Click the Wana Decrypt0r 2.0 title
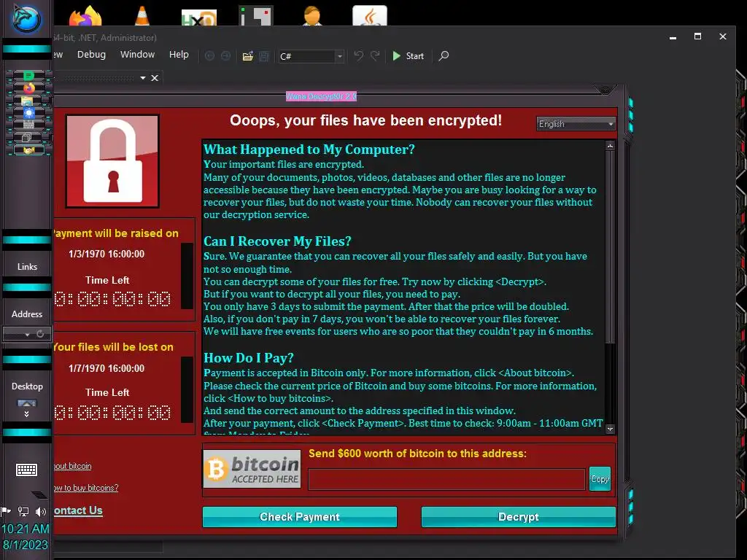747x560 pixels. [321, 96]
